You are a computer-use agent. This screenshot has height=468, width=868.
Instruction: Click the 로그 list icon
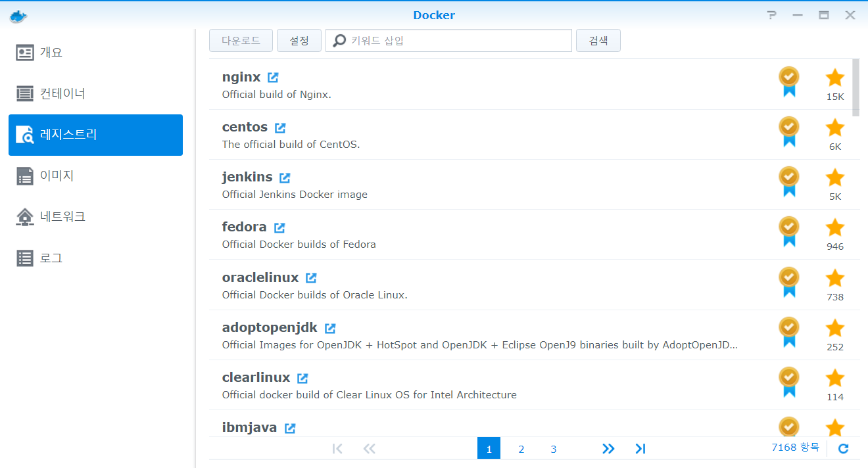(25, 258)
